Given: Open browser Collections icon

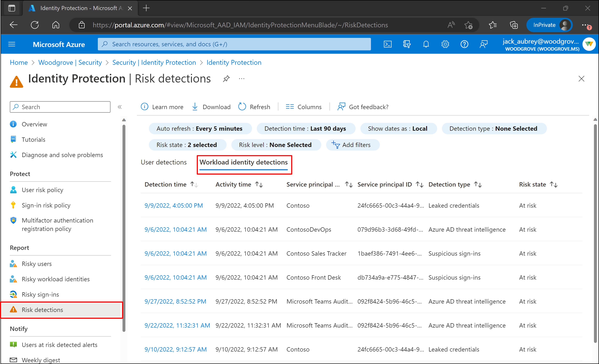Looking at the screenshot, I should point(514,25).
